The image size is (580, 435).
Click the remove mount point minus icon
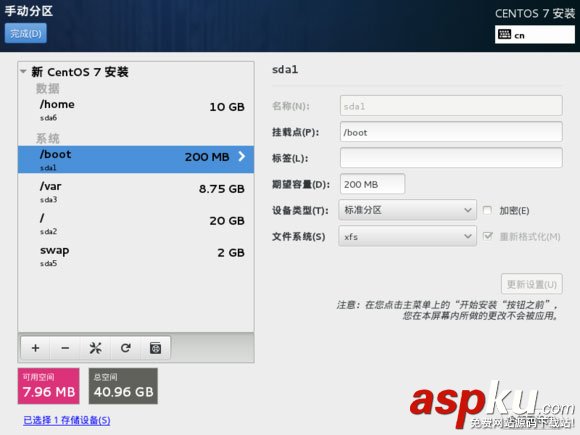(x=65, y=348)
